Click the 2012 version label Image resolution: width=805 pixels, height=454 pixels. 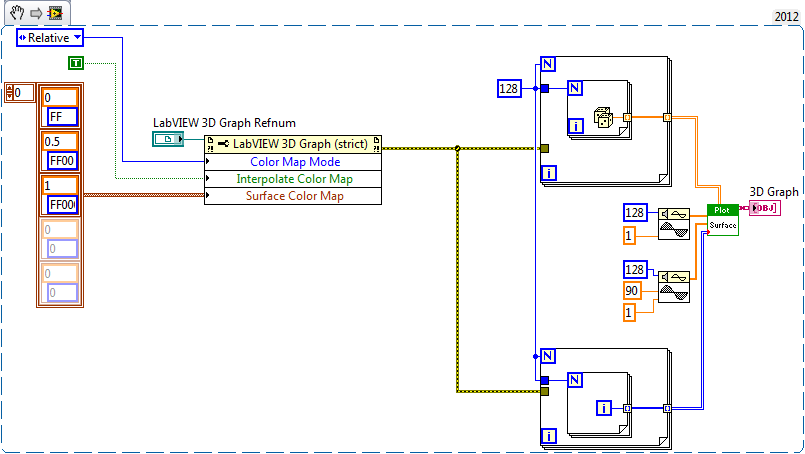[x=786, y=16]
